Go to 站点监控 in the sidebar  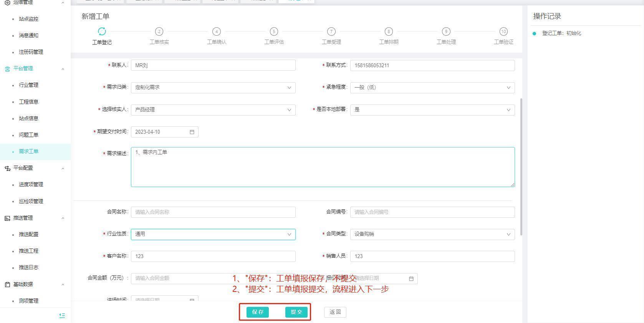29,19
